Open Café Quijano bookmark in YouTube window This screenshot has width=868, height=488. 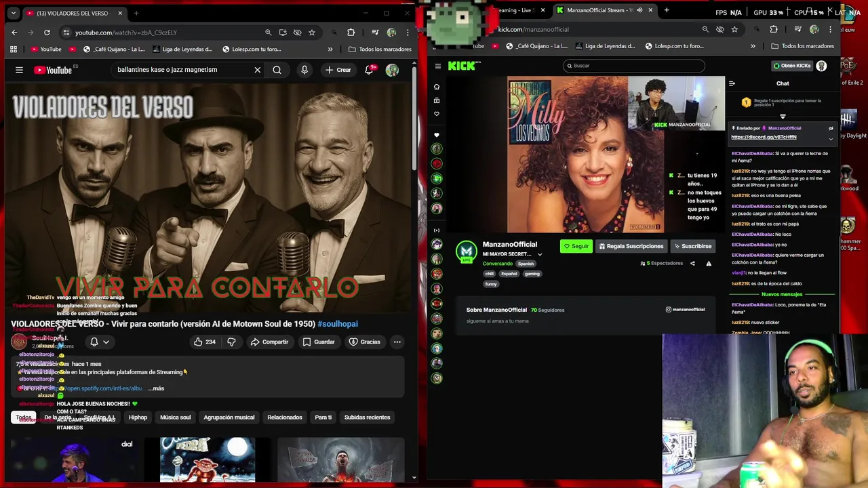click(x=114, y=49)
